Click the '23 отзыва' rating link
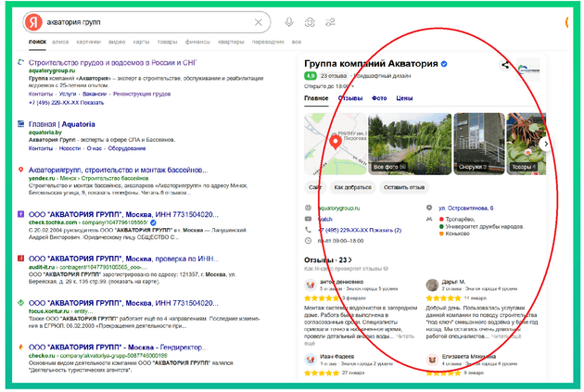Screen dimensions: 584x392 [x=334, y=76]
